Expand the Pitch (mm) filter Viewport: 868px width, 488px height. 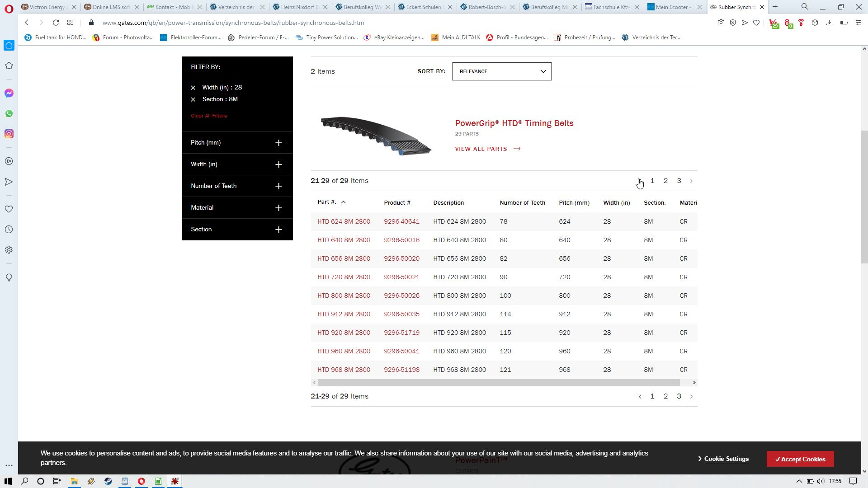[278, 143]
